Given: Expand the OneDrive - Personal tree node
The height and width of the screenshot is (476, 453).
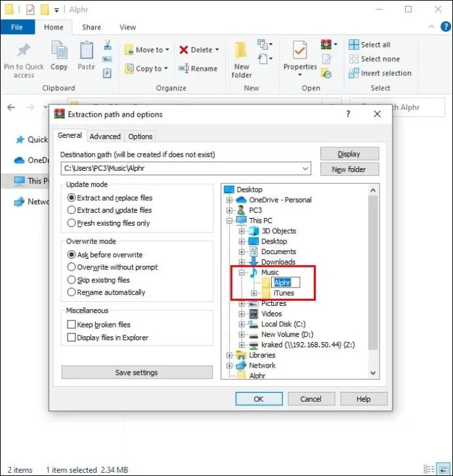Looking at the screenshot, I should click(x=230, y=200).
